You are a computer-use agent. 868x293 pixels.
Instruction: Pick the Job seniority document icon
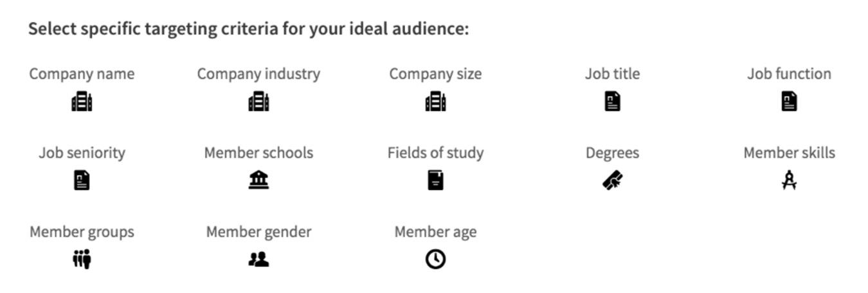82,180
